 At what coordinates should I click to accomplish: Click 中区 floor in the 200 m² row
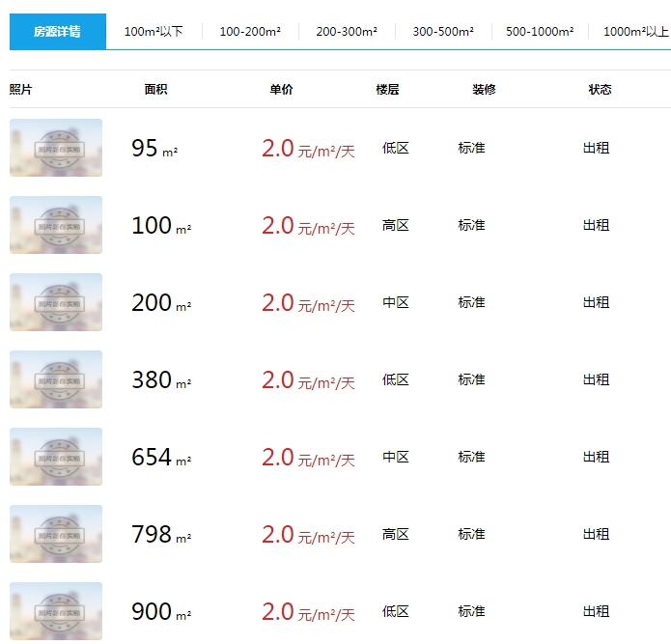[396, 302]
